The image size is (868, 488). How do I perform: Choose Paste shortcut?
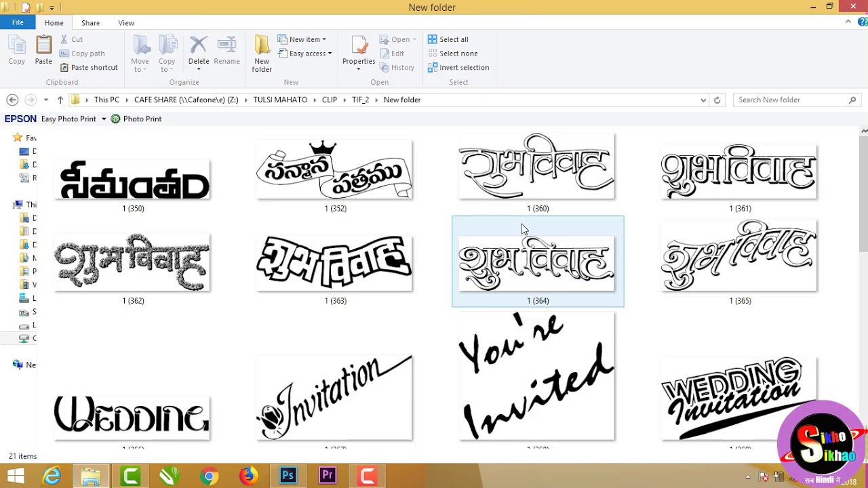pyautogui.click(x=89, y=68)
